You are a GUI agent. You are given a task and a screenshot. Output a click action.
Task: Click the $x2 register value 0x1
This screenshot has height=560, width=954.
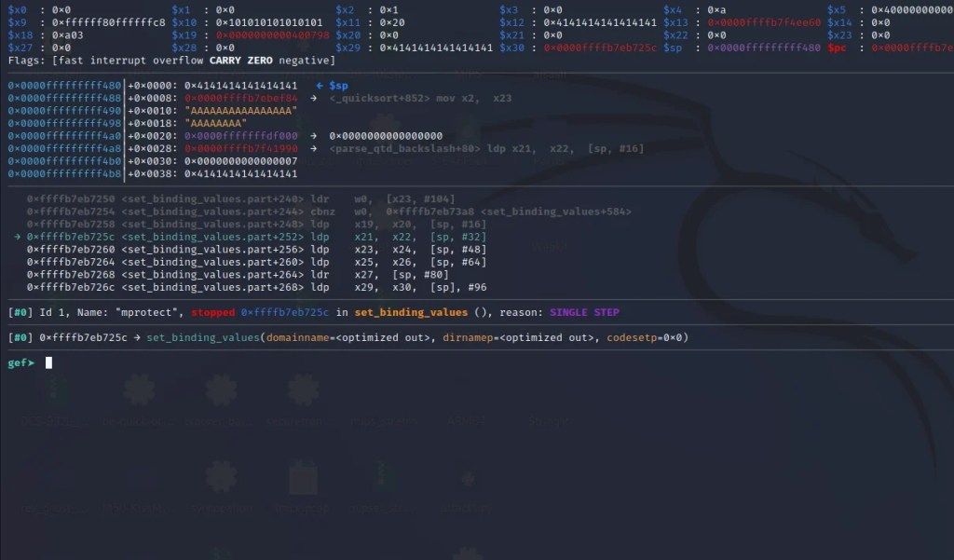click(388, 10)
